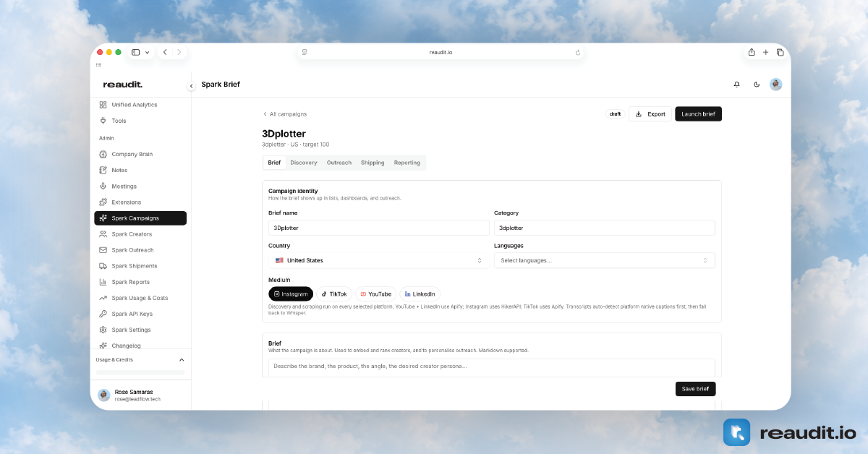The image size is (868, 454).
Task: Click the reaudit logo in the sidebar
Action: pos(123,85)
